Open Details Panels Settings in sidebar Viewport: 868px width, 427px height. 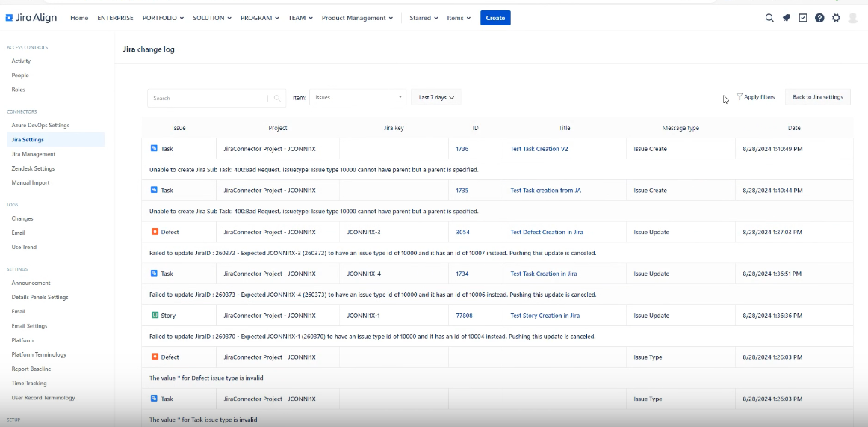coord(40,297)
